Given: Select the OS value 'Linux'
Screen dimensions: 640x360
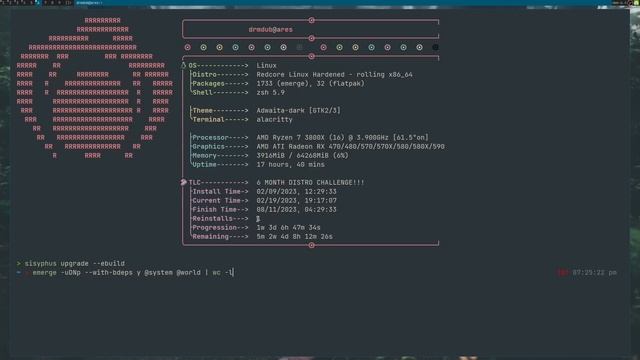Looking at the screenshot, I should pos(267,65).
